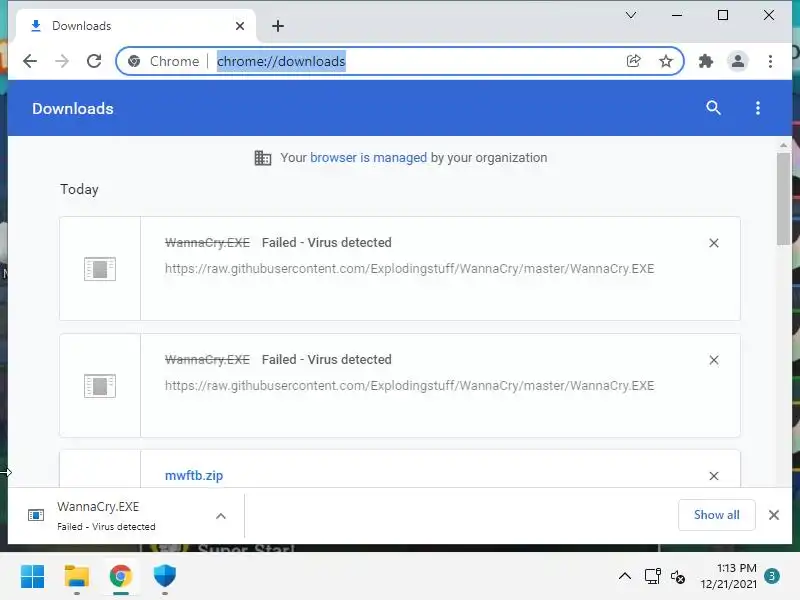Viewport: 800px width, 600px height.
Task: Remove mwftb.zip from the downloads list
Action: pyautogui.click(x=714, y=476)
